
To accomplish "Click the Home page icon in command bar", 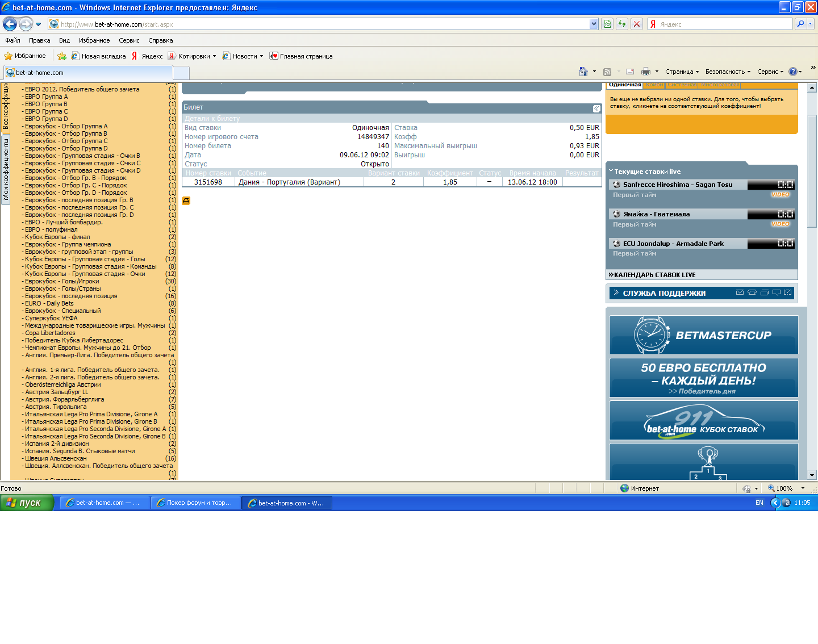I will [x=583, y=72].
